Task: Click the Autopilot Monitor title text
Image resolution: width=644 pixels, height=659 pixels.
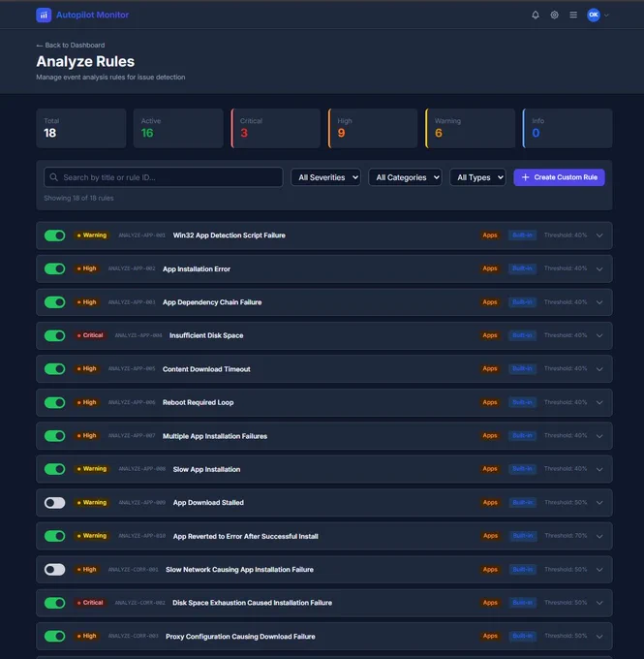Action: 92,16
